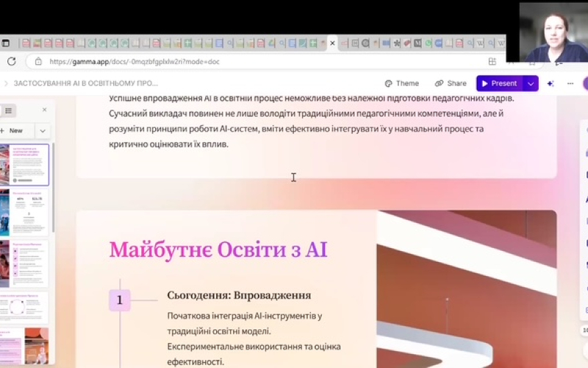Select the third card thumbnail with checklist

pos(24,263)
